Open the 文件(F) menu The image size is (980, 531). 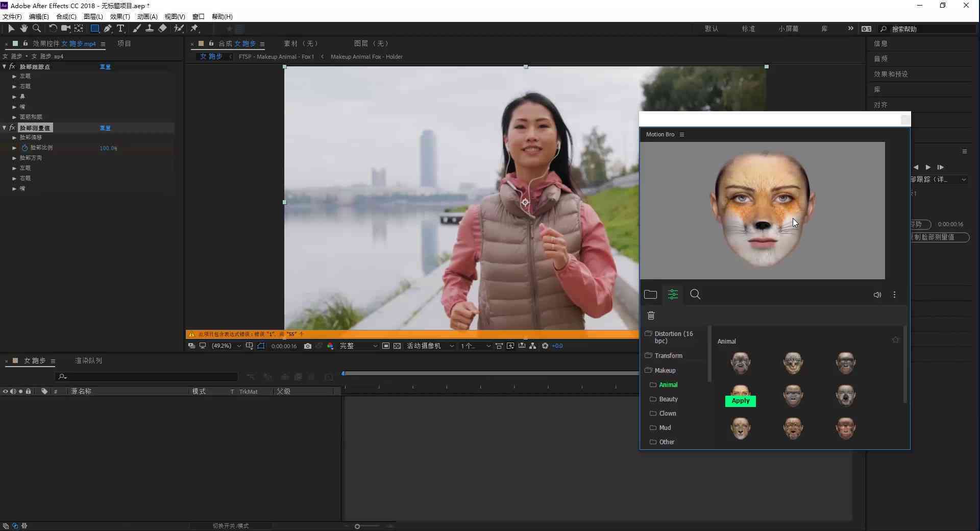[x=12, y=16]
